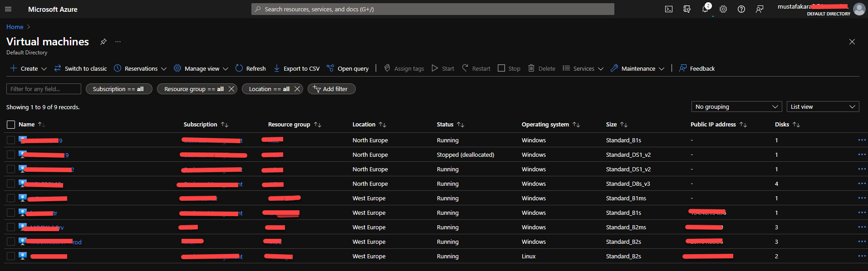The width and height of the screenshot is (868, 271).
Task: Click the Add filter button
Action: click(331, 89)
